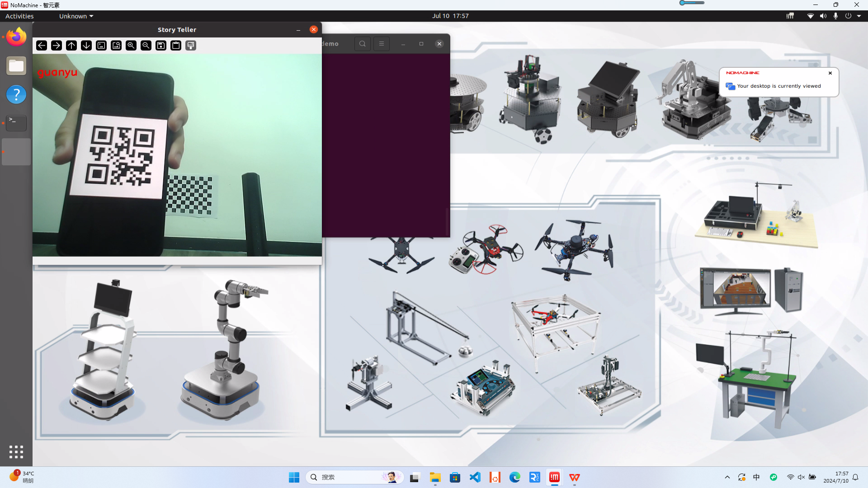
Task: Open Windows Wi-Fi tray icon
Action: click(790, 477)
